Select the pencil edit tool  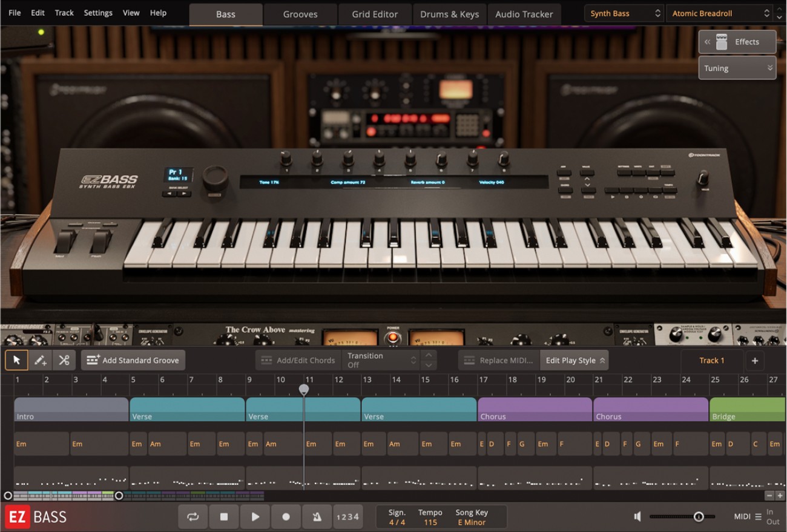point(41,360)
